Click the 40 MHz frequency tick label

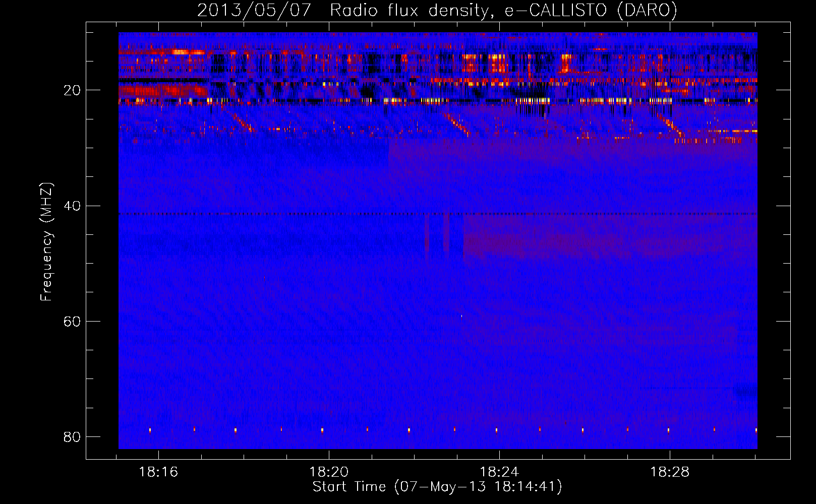tap(72, 206)
